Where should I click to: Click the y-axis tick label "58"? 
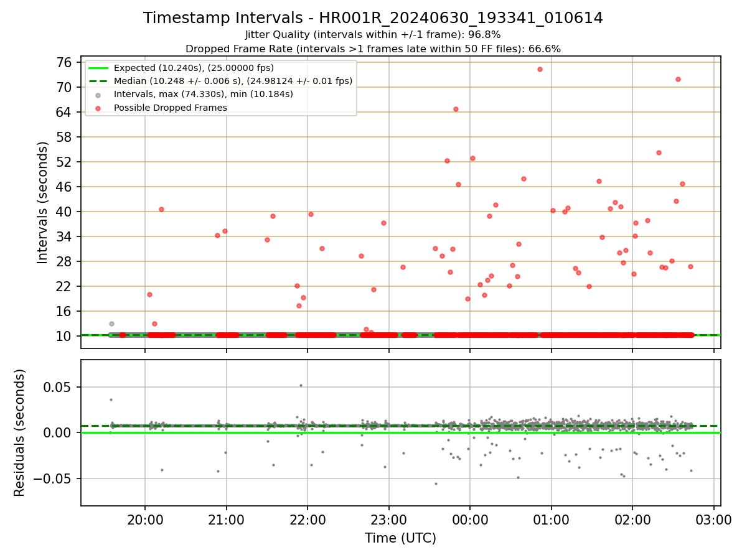click(63, 137)
